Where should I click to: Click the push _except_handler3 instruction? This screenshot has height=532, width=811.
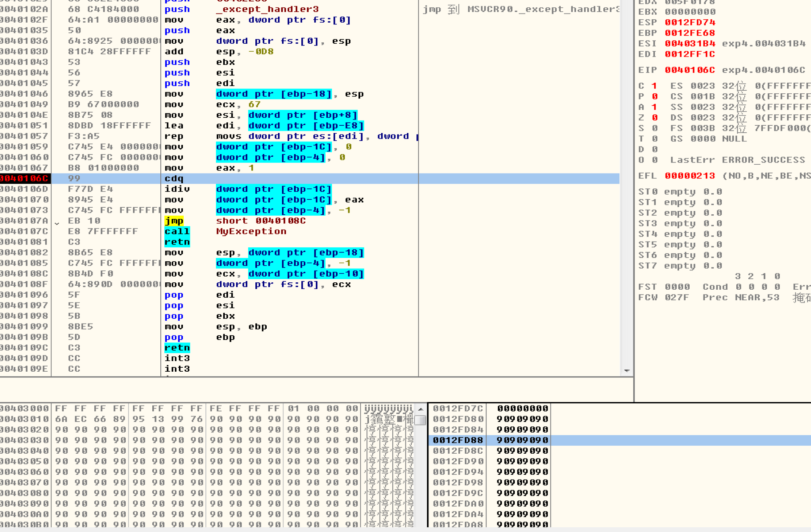click(x=242, y=9)
